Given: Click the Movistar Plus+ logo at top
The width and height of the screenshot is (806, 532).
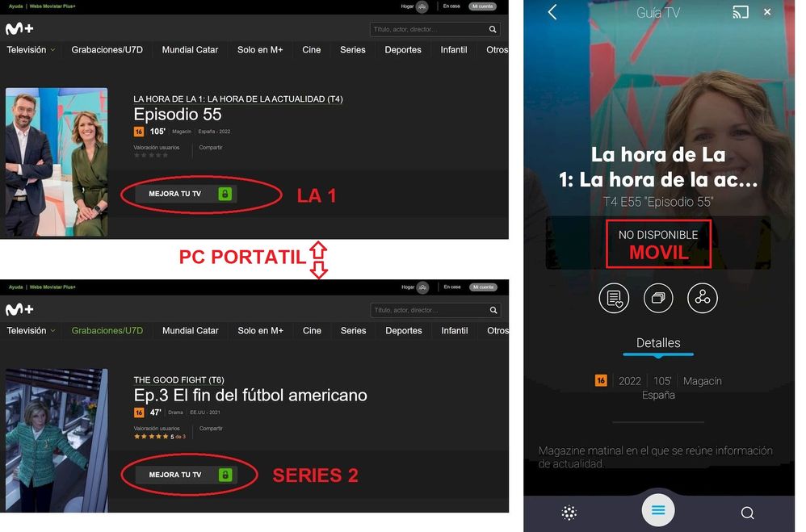Looking at the screenshot, I should click(19, 29).
